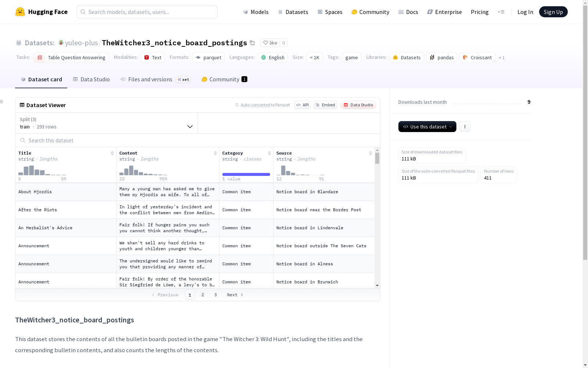
Task: Copy dataset name with the copy icon
Action: tap(252, 43)
